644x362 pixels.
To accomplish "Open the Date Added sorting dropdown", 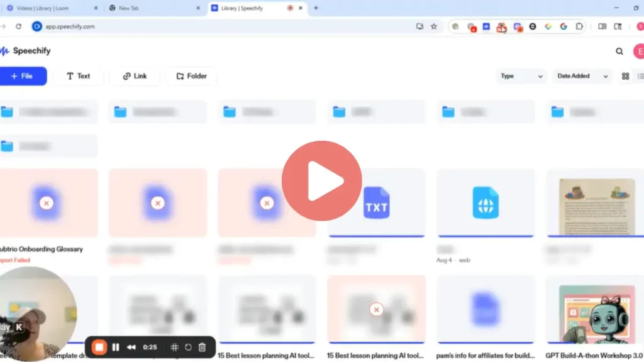I will (x=580, y=75).
